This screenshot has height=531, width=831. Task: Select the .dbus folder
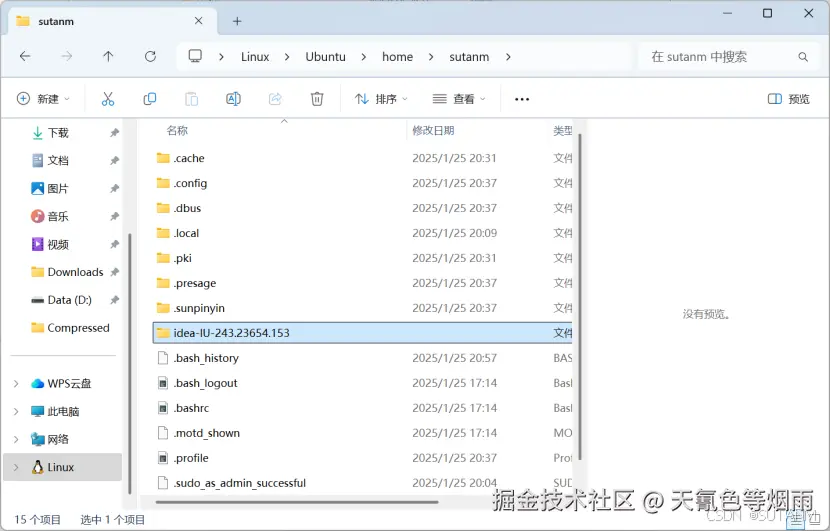363,208
